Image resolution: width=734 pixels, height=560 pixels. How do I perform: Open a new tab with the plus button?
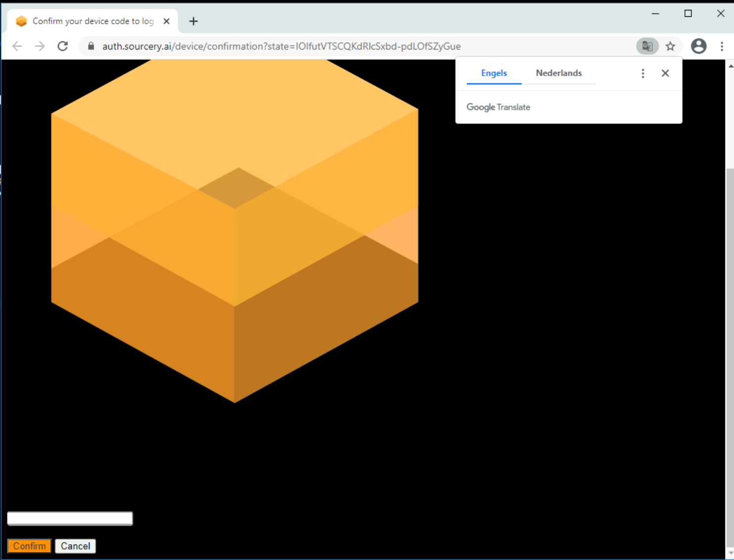193,21
